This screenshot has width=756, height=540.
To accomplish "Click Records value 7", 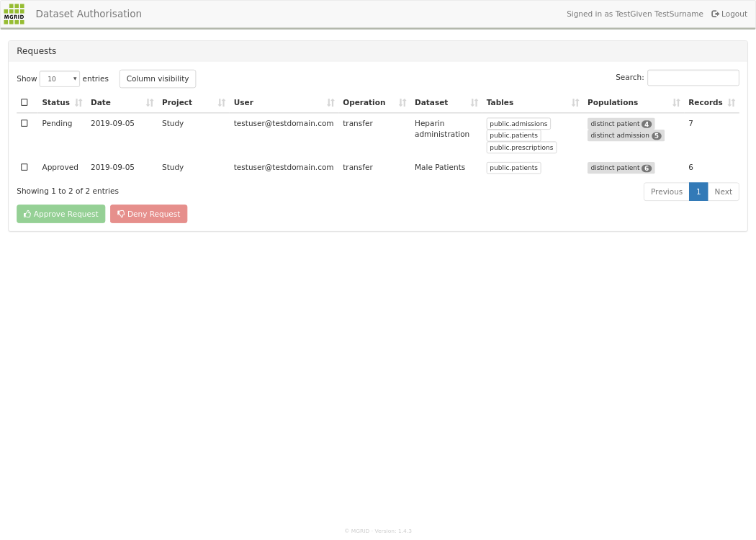I will [690, 123].
